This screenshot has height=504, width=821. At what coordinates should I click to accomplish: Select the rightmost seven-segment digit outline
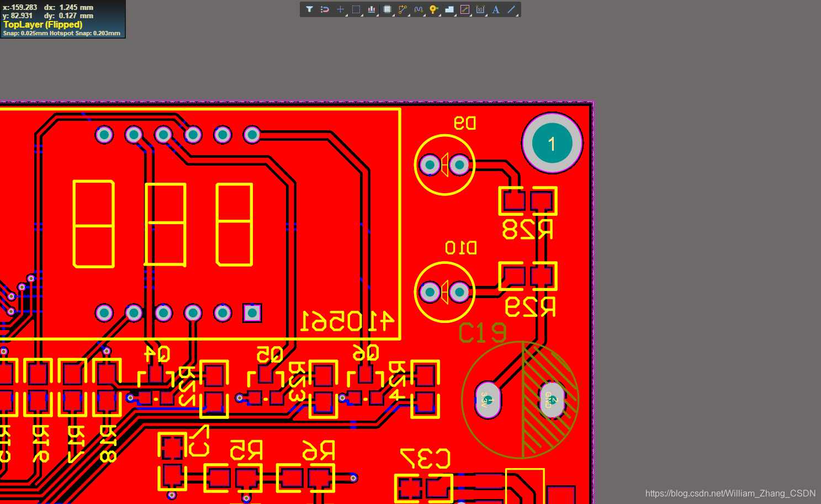pos(235,224)
